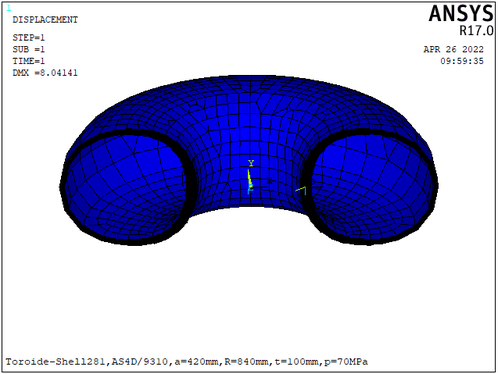Screen dimensions: 498x374
Task: Click the ANSYS logo text
Action: click(x=461, y=14)
